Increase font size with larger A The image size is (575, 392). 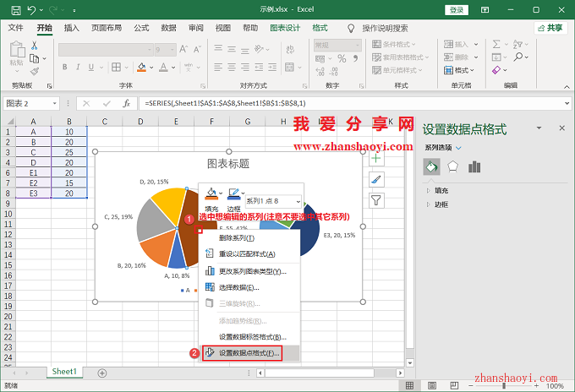coord(183,49)
